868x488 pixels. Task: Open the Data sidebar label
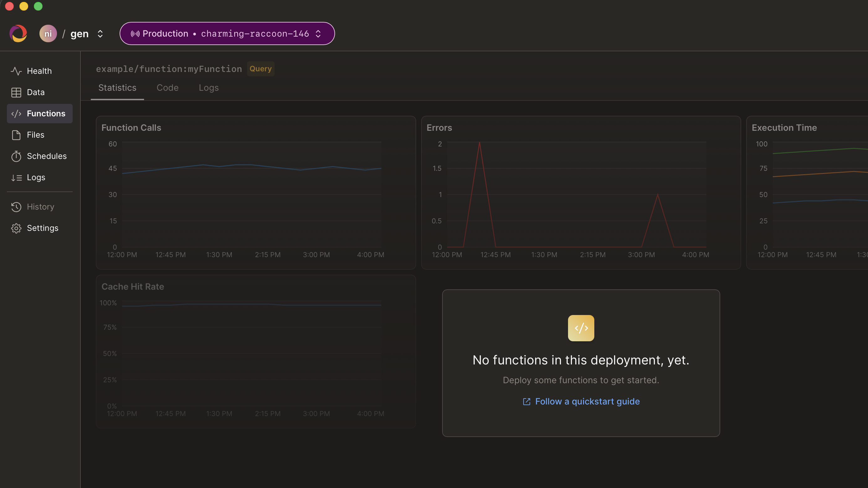[x=36, y=92]
